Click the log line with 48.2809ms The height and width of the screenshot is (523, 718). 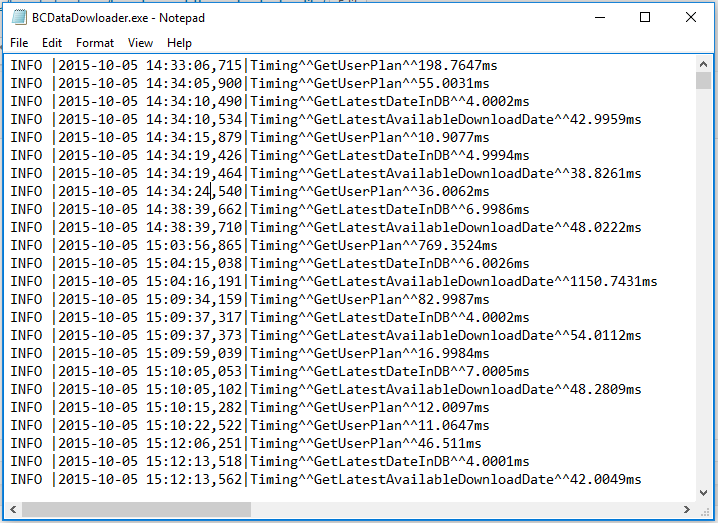tap(326, 389)
